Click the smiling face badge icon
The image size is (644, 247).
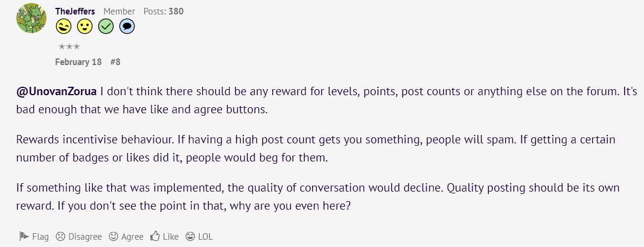[85, 27]
